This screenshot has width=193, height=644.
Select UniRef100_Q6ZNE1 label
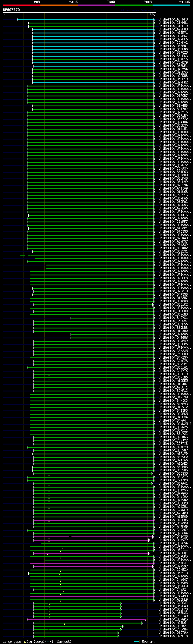pyautogui.click(x=173, y=66)
